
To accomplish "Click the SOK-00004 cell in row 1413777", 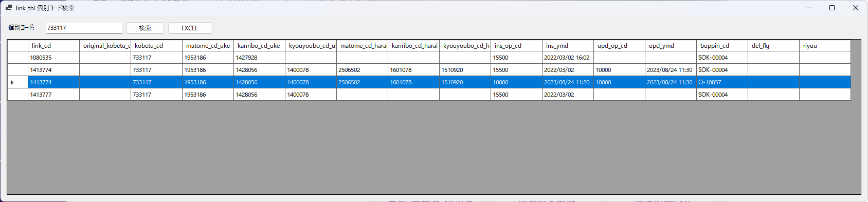I will click(x=722, y=95).
